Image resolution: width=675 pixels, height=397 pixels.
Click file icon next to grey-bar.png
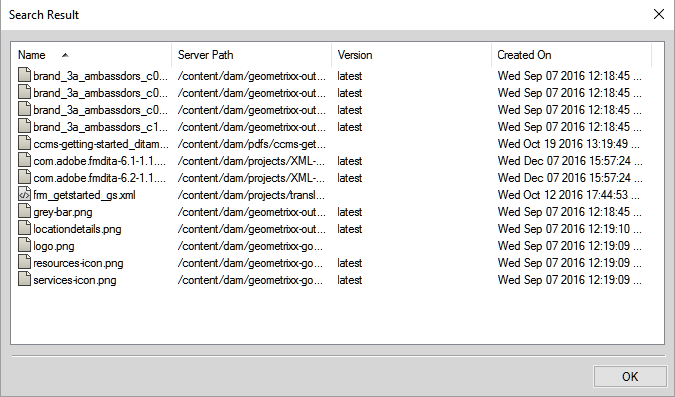pos(25,211)
